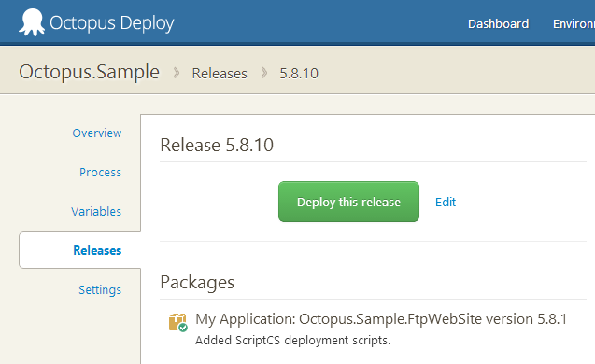The height and width of the screenshot is (364, 595).
Task: Navigate to Releases in the breadcrumb
Action: [220, 74]
